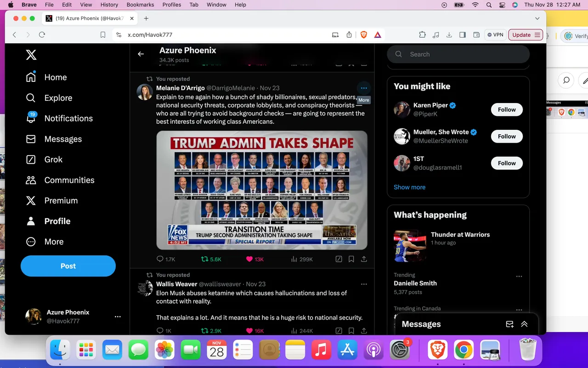Share Melanie D'Arrigo's post
588x368 pixels.
(x=364, y=259)
